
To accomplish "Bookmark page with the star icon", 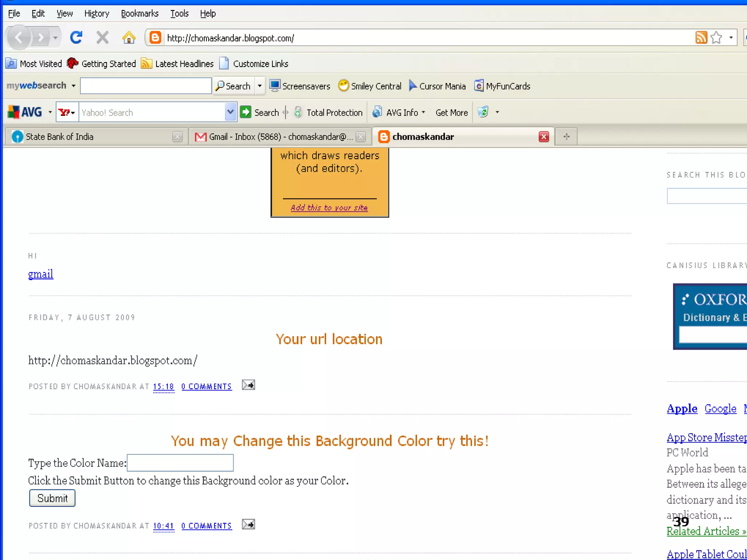I will tap(716, 38).
